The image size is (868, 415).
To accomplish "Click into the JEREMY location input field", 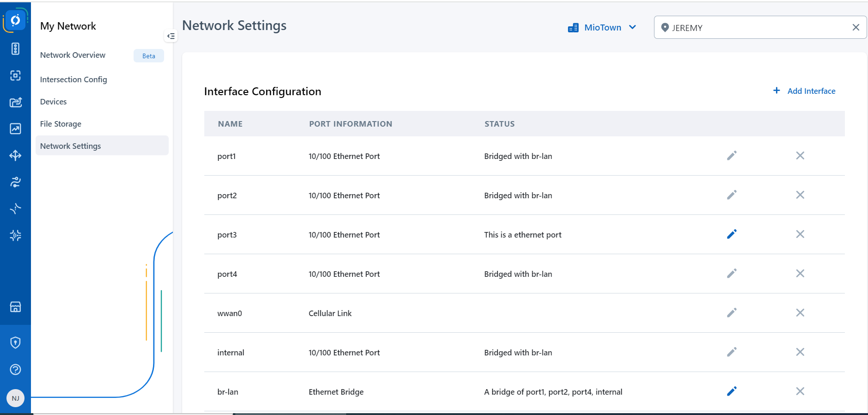I will [758, 28].
